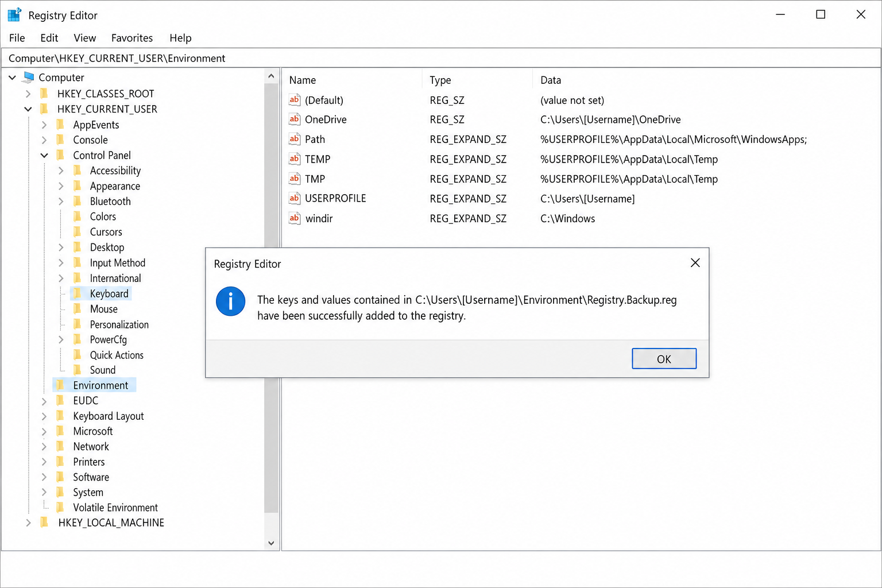Expand the HKEY_CLASSES_ROOT hive
Screen dimensions: 882x588
[28, 94]
